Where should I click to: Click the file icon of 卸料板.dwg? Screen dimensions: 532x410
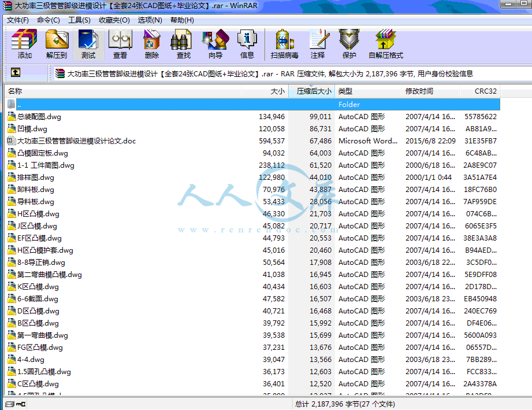[x=12, y=189]
